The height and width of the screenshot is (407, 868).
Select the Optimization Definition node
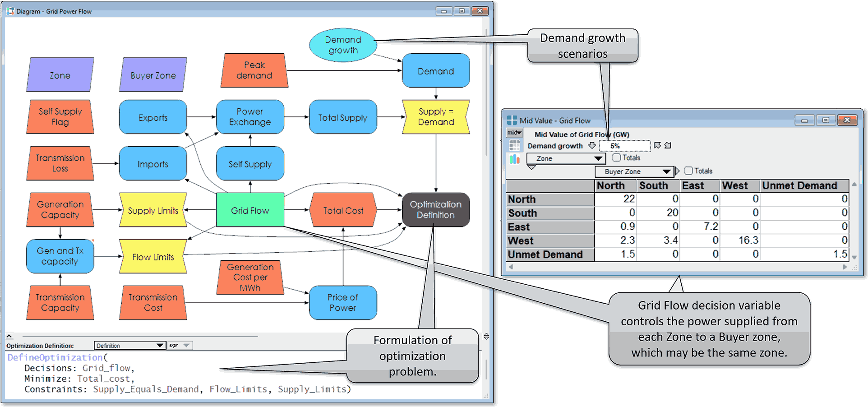click(435, 210)
